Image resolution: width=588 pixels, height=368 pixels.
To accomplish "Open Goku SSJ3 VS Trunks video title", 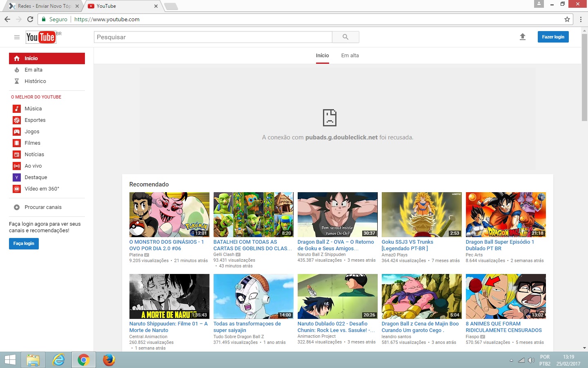I will coord(407,245).
